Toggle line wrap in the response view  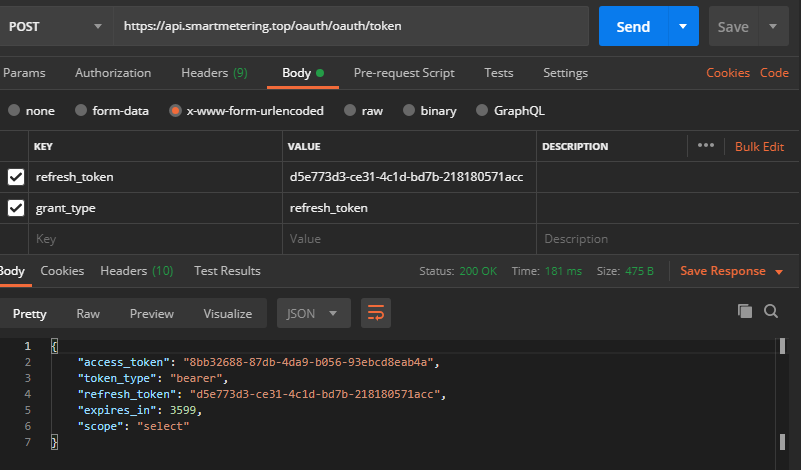click(x=376, y=313)
